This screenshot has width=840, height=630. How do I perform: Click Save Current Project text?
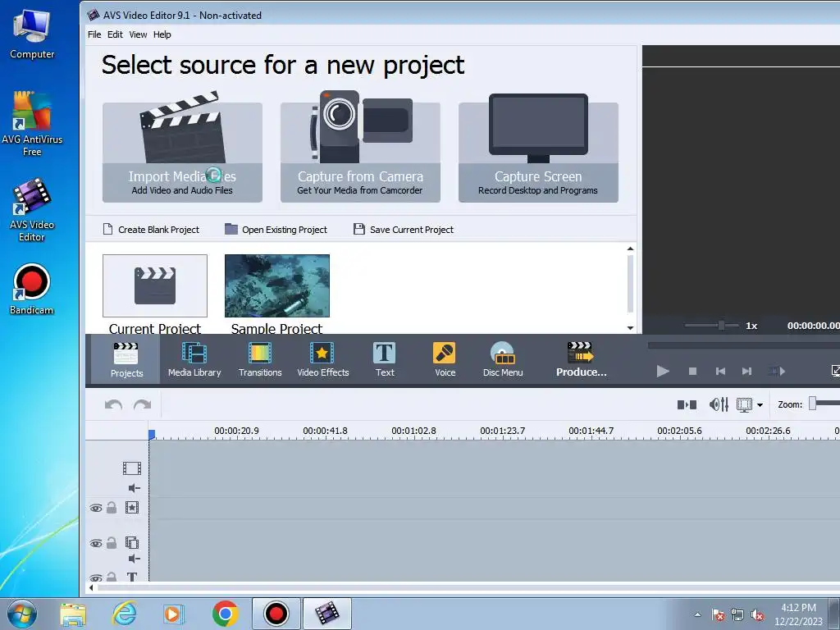point(412,230)
